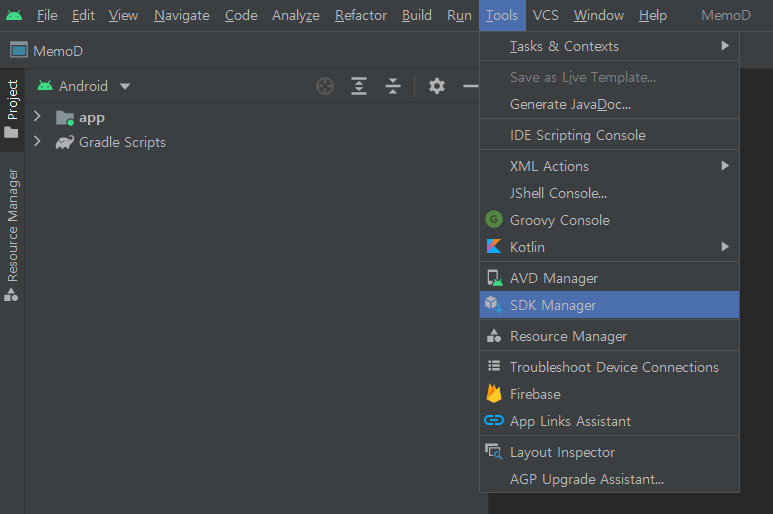Open the View menu
773x514 pixels.
point(123,16)
